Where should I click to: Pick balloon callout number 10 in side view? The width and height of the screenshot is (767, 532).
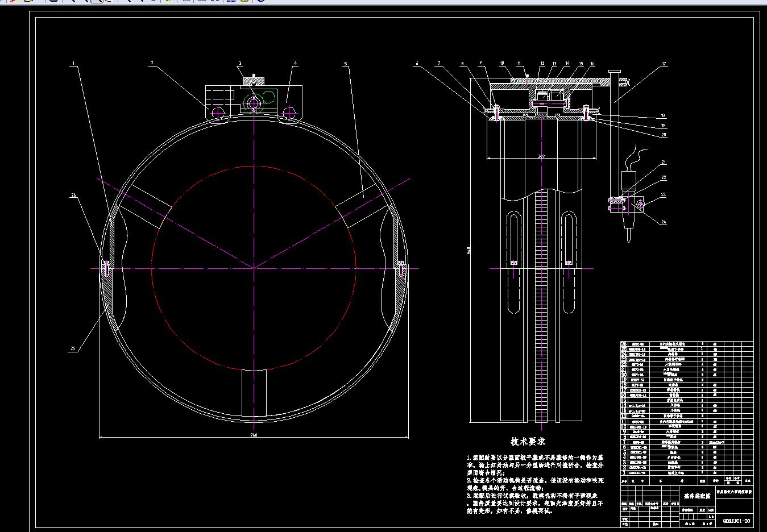click(x=502, y=63)
